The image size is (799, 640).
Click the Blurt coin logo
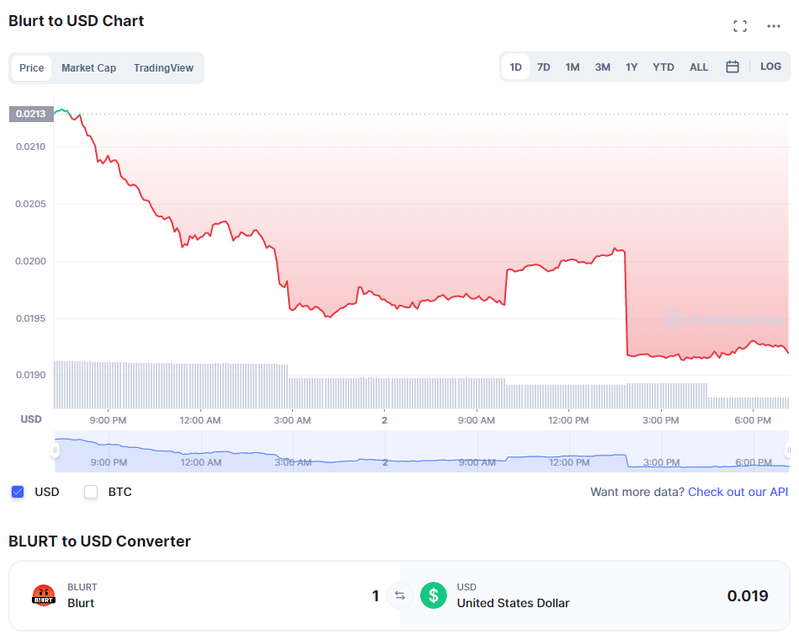click(44, 595)
